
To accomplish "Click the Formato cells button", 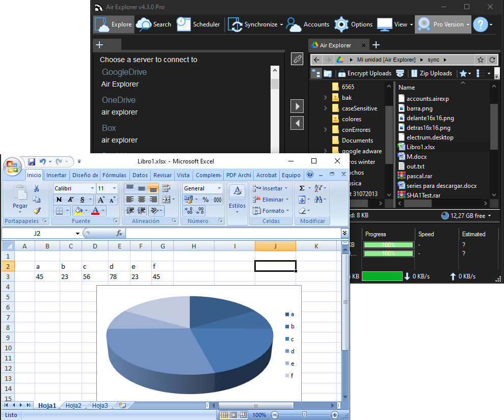I will click(x=270, y=211).
